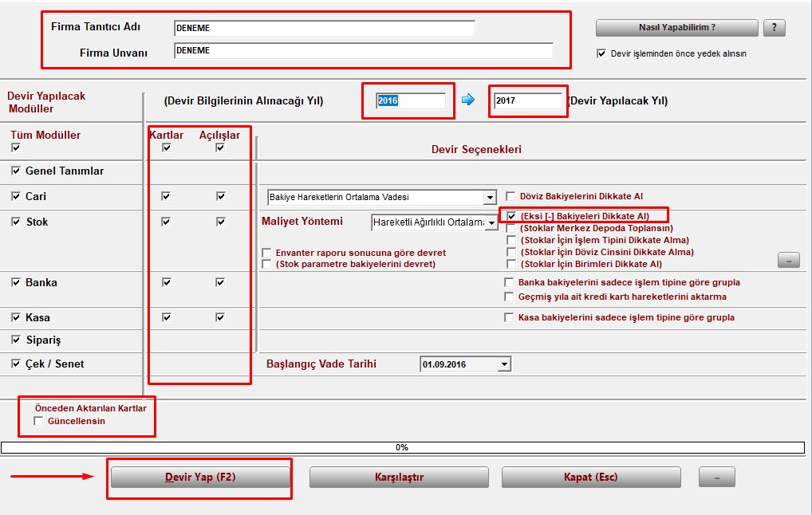This screenshot has height=515, width=812.
Task: Enable Stoklar İçin İşlem Tipini Dikkate Alma
Action: point(511,240)
